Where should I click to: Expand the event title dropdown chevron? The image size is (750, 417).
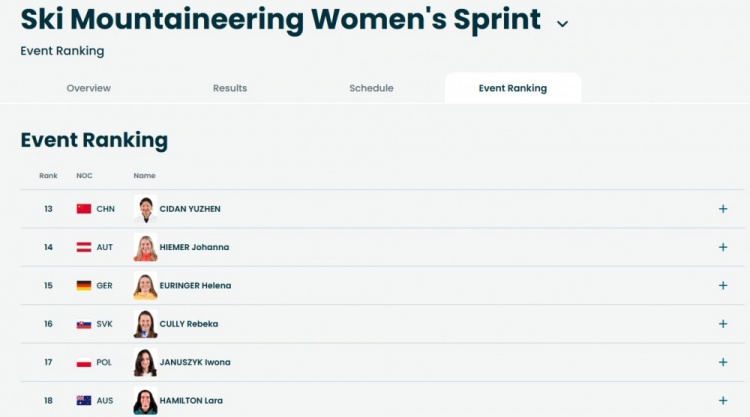coord(562,23)
